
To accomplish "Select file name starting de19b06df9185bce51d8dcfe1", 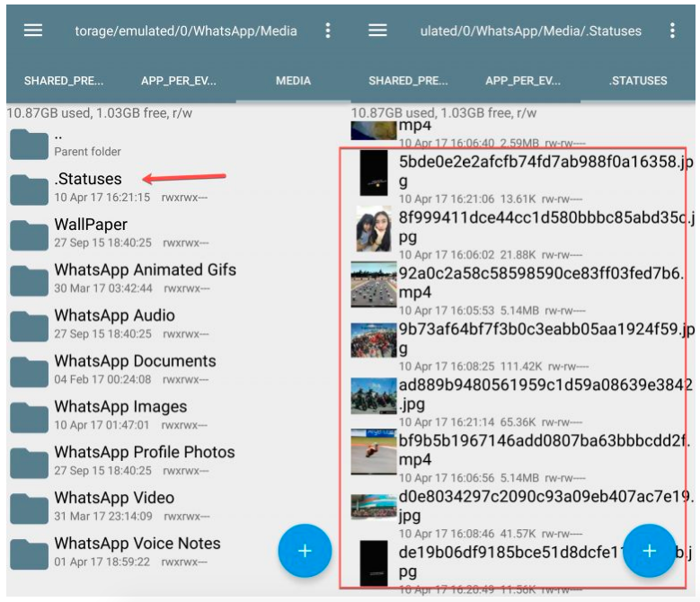I will pyautogui.click(x=545, y=562).
